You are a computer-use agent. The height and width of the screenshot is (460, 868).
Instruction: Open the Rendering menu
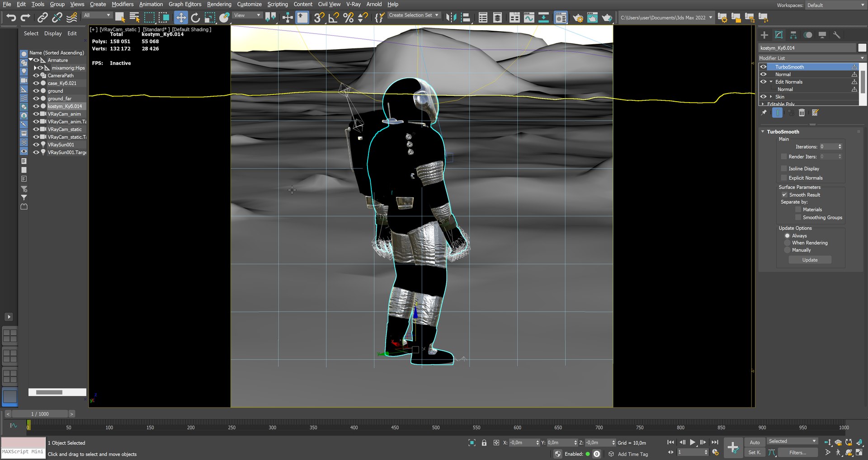coord(219,5)
